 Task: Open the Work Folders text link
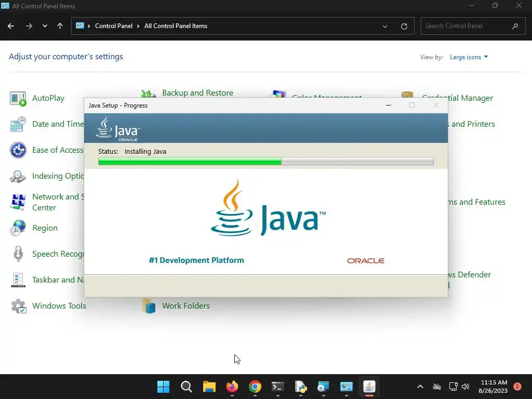click(x=186, y=305)
